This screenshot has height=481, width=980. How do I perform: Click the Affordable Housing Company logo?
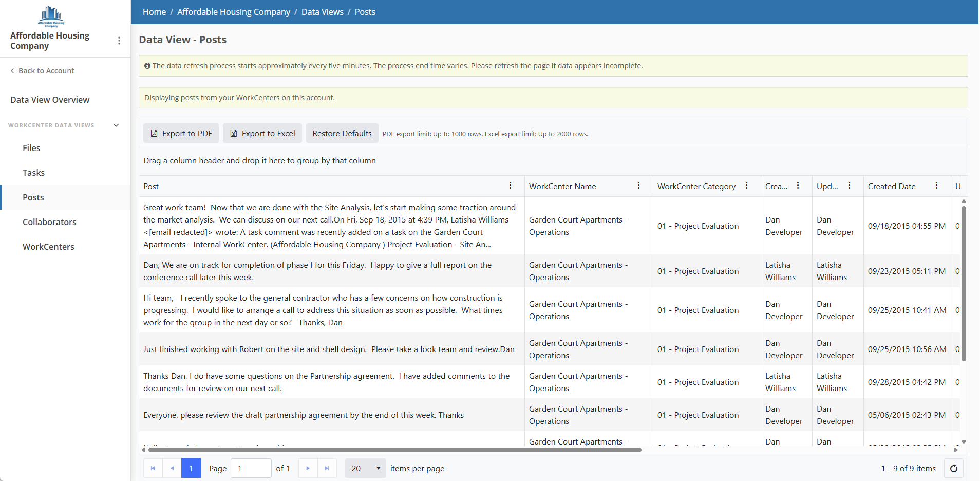click(51, 16)
